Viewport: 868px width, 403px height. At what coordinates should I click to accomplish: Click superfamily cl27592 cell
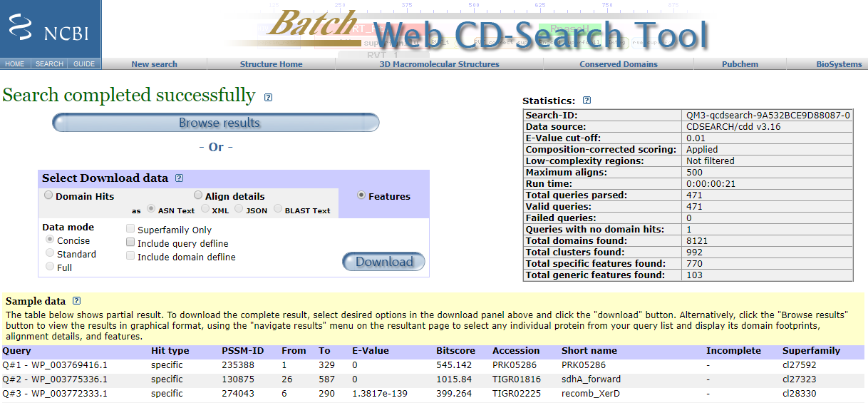798,365
